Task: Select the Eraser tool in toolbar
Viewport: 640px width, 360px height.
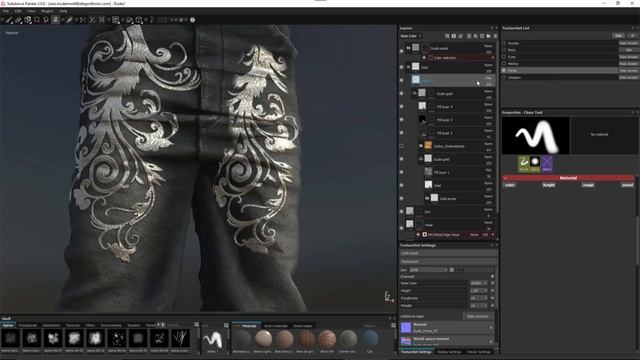Action: point(18,20)
